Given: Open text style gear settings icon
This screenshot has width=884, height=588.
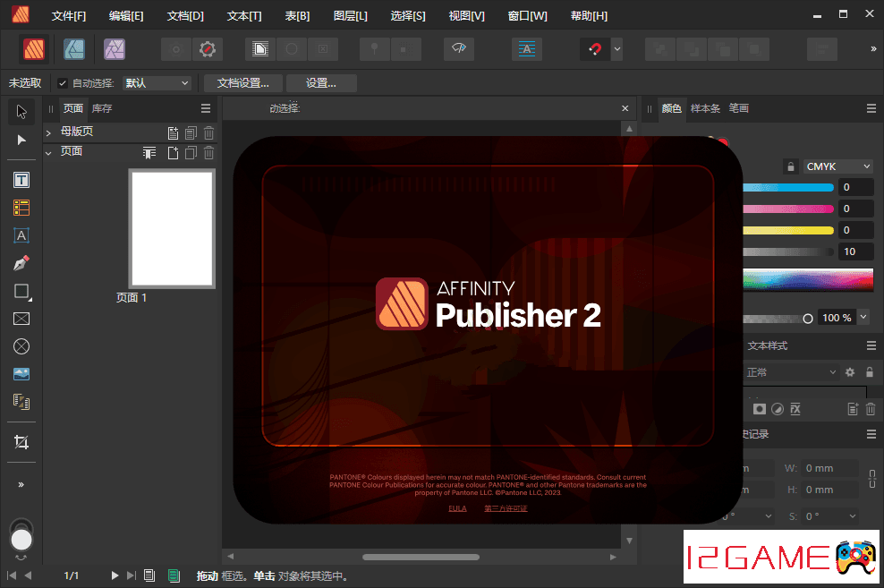Looking at the screenshot, I should tap(850, 372).
